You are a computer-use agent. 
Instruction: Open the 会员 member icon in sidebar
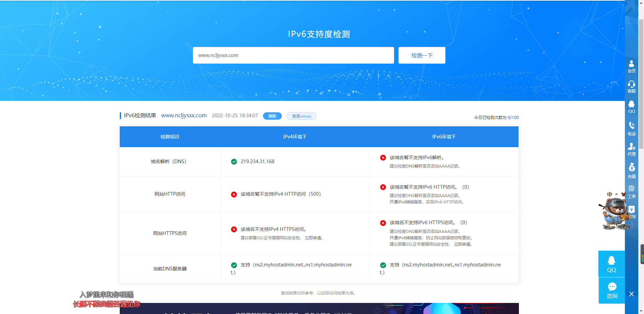pyautogui.click(x=631, y=66)
